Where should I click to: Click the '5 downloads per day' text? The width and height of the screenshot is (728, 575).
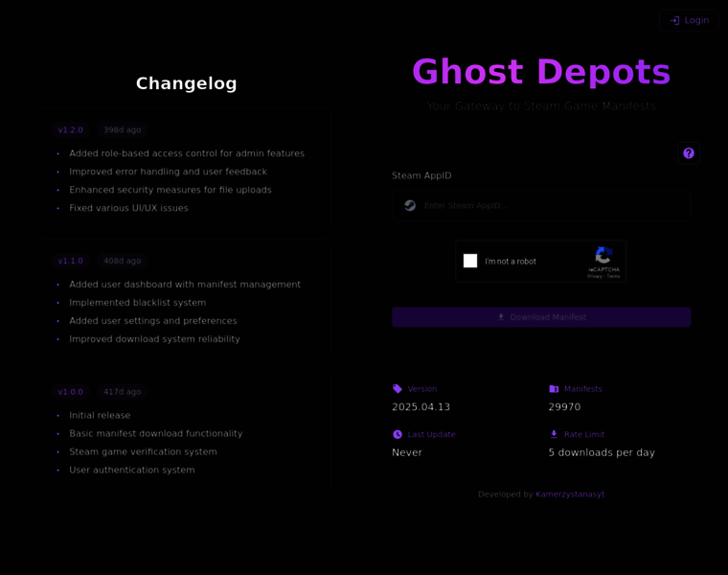tap(602, 452)
